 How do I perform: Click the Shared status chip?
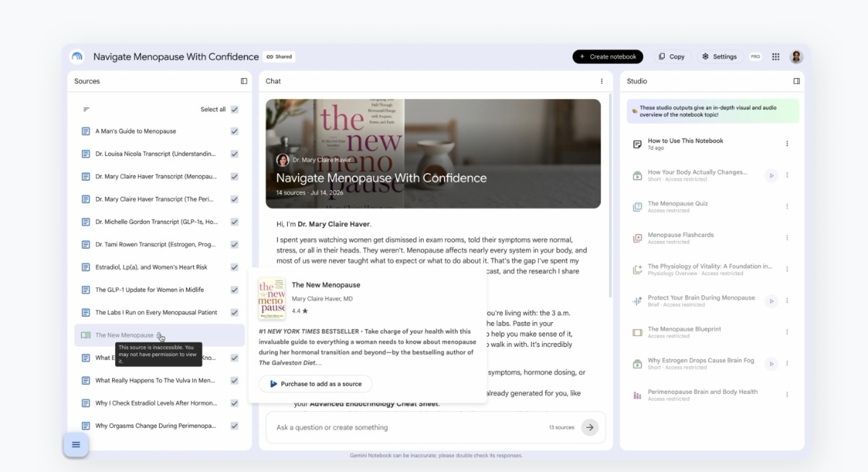click(279, 56)
